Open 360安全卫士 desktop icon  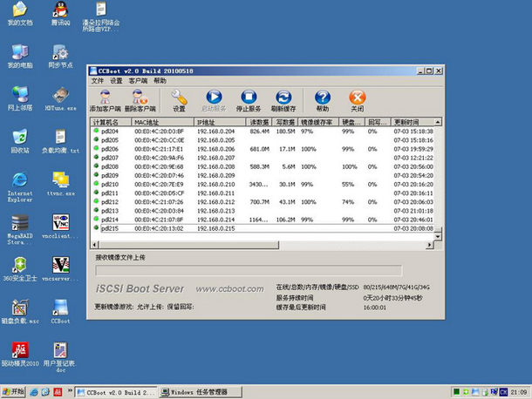pos(20,269)
